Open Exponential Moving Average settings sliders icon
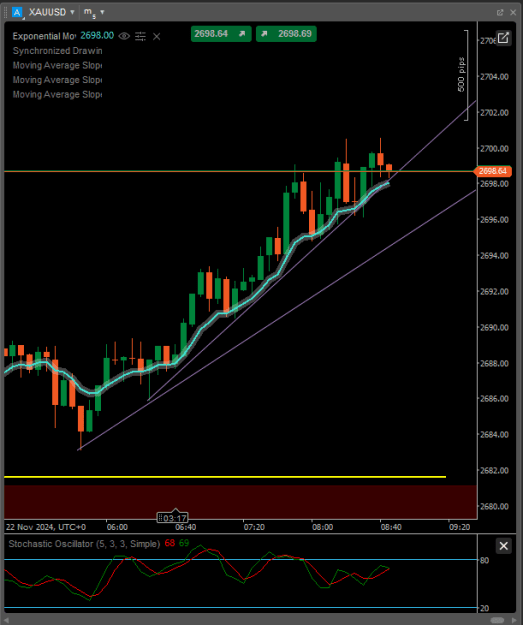523x625 pixels. pos(140,36)
